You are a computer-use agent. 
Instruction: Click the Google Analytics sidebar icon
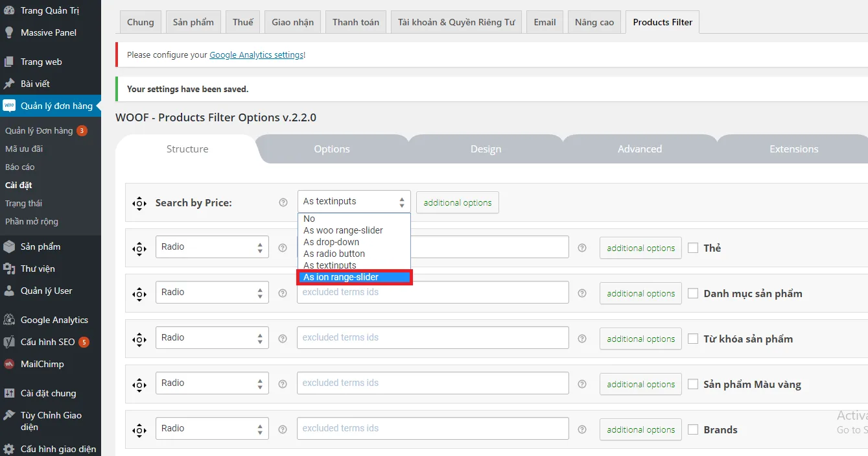tap(9, 320)
